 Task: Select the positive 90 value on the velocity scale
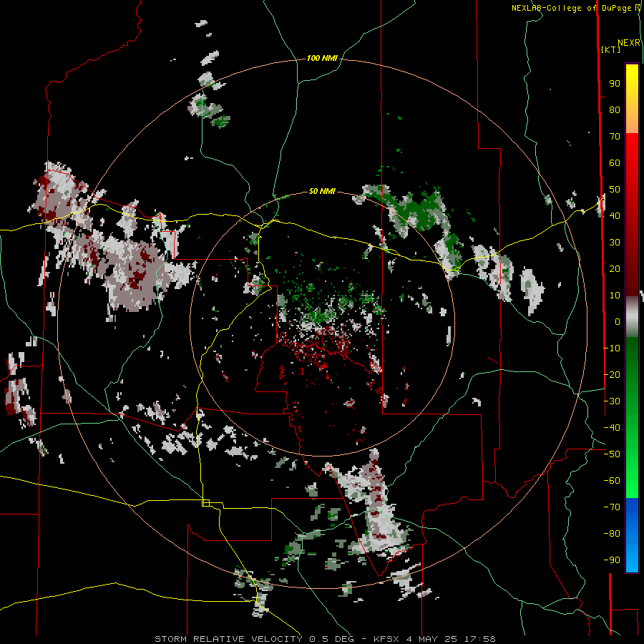[615, 84]
